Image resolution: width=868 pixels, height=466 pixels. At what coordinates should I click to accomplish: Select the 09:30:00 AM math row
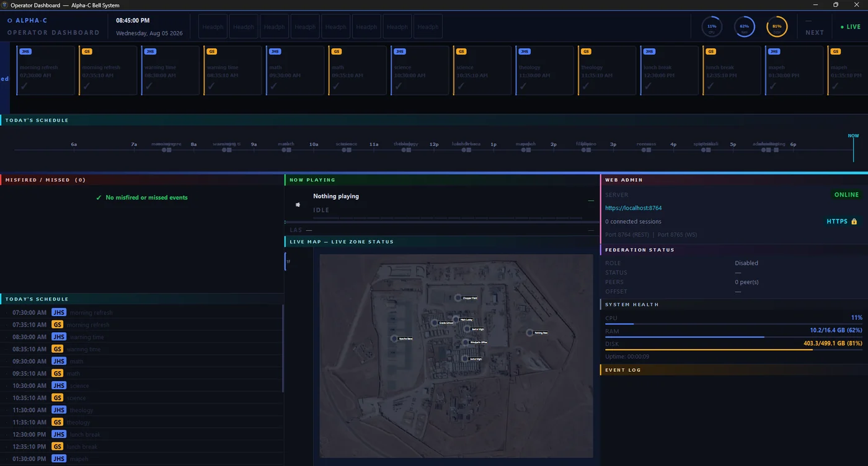[141, 361]
